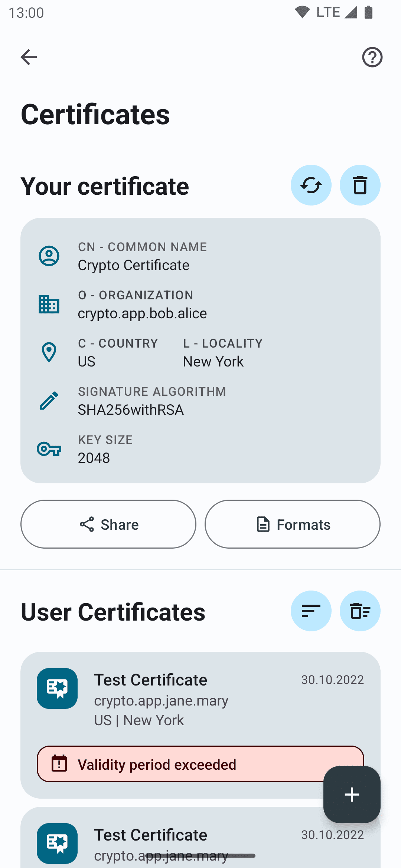Image resolution: width=401 pixels, height=868 pixels.
Task: Open the help question mark icon
Action: [x=372, y=57]
